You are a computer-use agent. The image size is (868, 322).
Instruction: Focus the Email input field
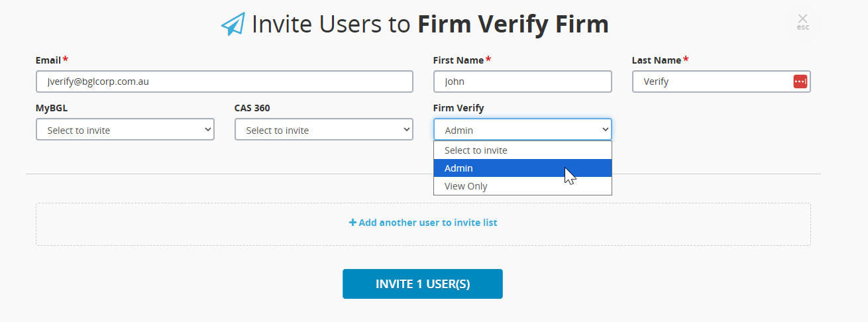(x=225, y=81)
